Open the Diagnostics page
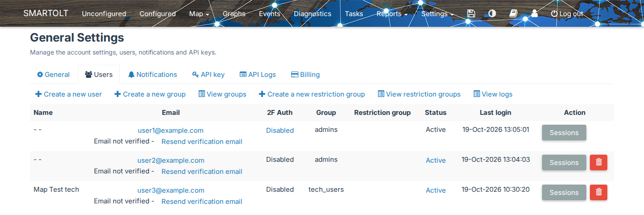Screen dimensions: 644x215 click(x=313, y=14)
